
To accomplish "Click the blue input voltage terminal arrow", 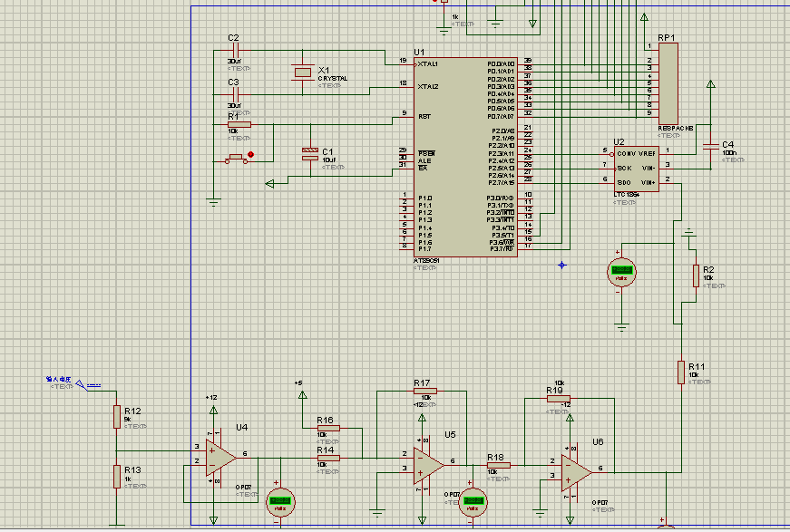I will [x=82, y=385].
